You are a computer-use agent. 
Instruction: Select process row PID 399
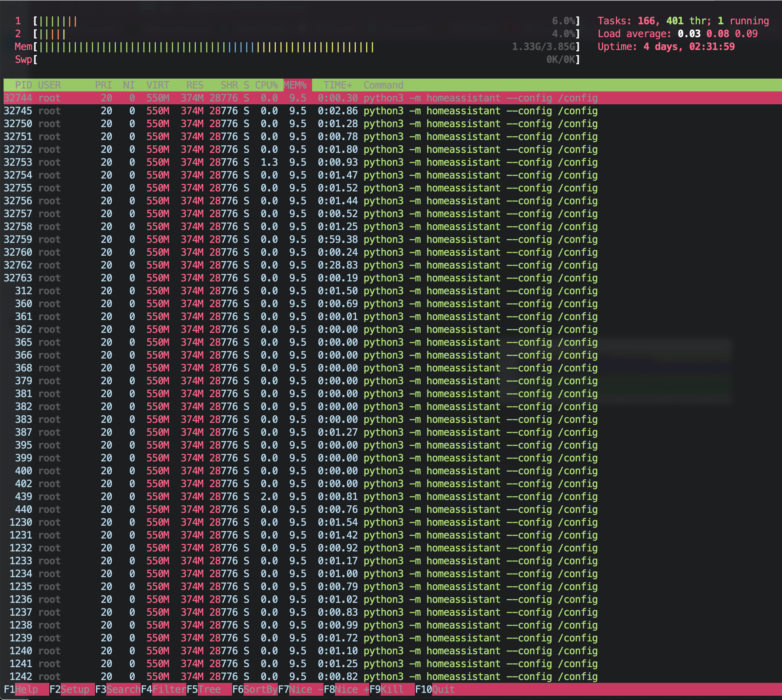(392, 458)
